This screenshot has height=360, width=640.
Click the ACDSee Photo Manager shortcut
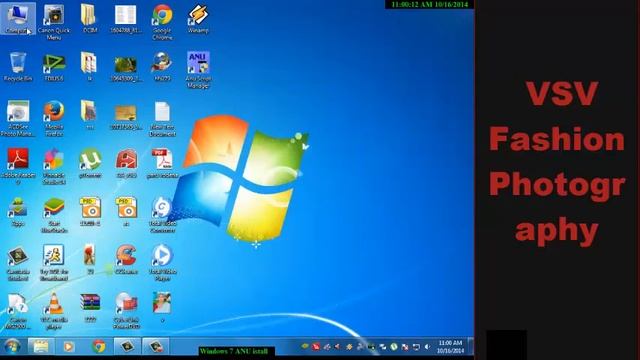click(18, 118)
